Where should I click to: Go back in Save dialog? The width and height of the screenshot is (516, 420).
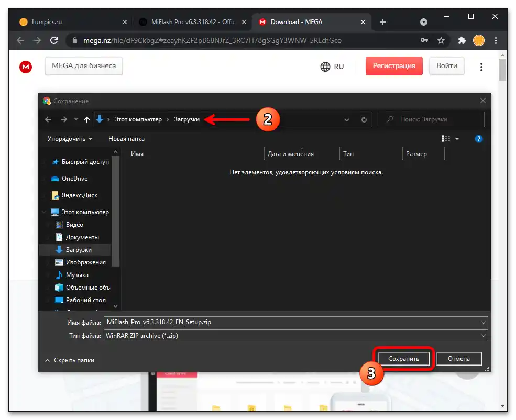tap(48, 119)
